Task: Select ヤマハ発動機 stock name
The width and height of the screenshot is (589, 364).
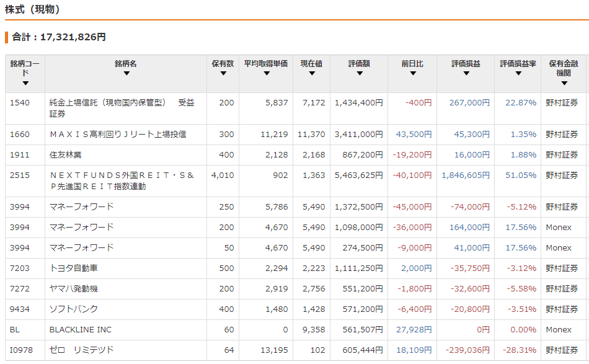Action: [74, 288]
